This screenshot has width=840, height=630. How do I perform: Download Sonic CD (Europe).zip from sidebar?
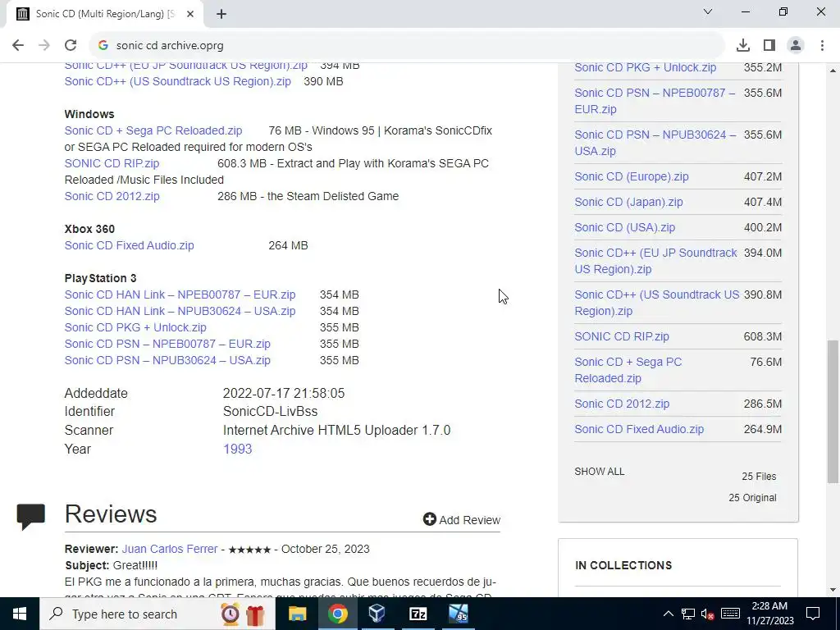pyautogui.click(x=632, y=177)
